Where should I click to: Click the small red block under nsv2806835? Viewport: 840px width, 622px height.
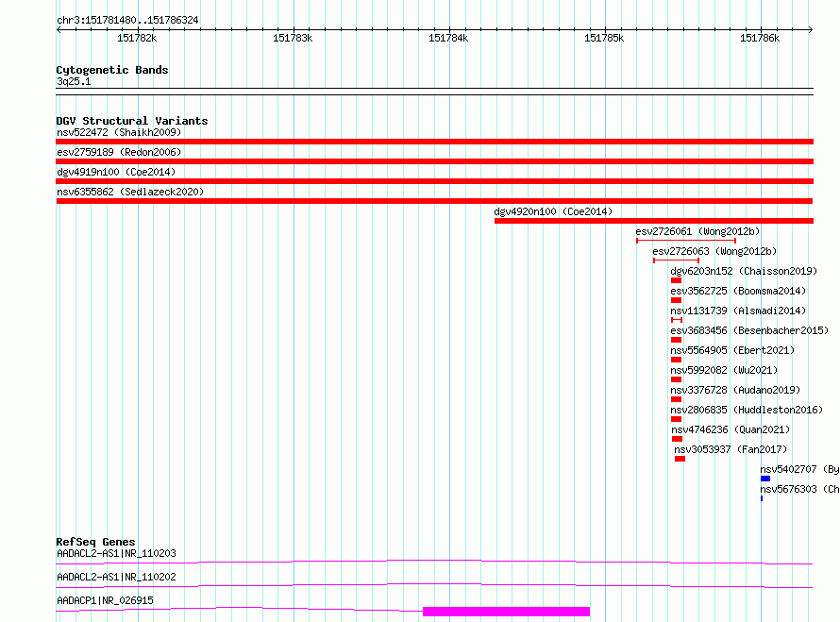tap(676, 419)
